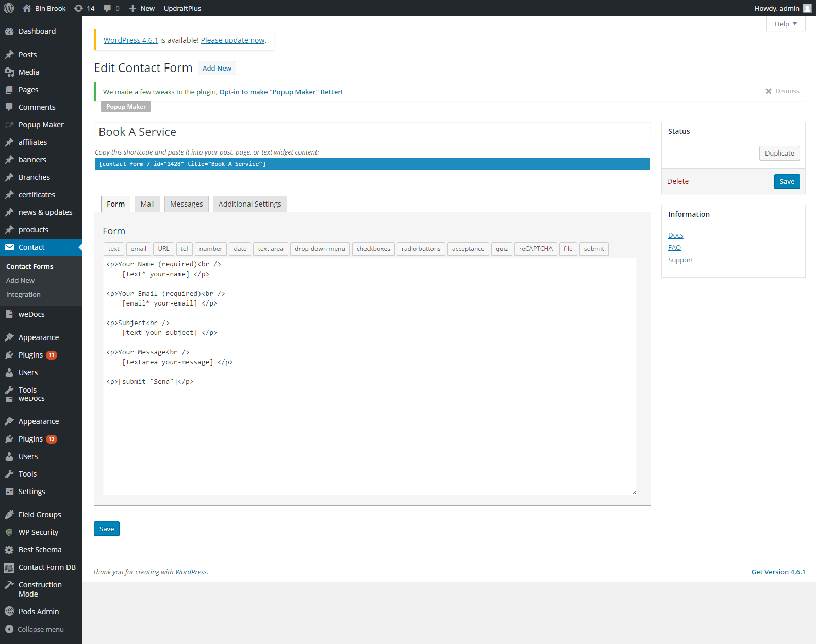The height and width of the screenshot is (644, 816).
Task: Click the WordPress logo icon
Action: click(9, 8)
